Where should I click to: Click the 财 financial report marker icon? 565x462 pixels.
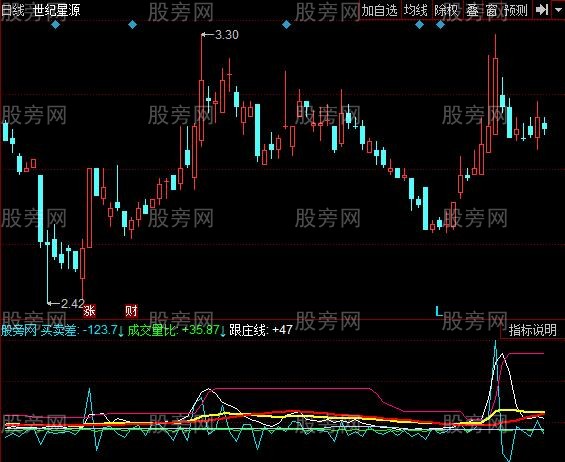pos(132,310)
